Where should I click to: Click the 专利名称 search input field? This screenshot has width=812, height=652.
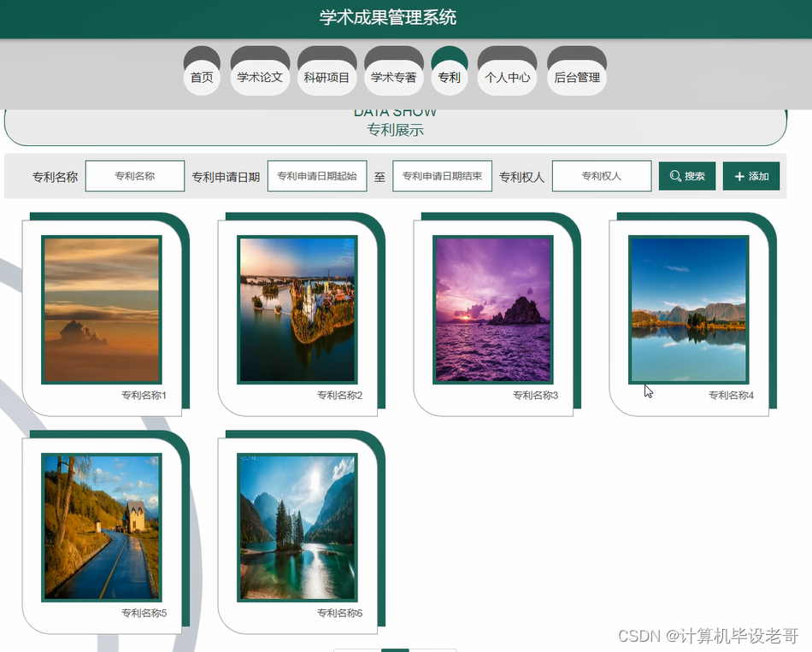pos(135,176)
